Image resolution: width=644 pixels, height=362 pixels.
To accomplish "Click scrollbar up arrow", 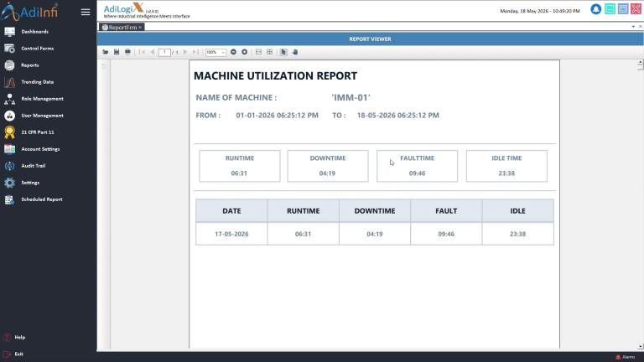I will [x=641, y=62].
